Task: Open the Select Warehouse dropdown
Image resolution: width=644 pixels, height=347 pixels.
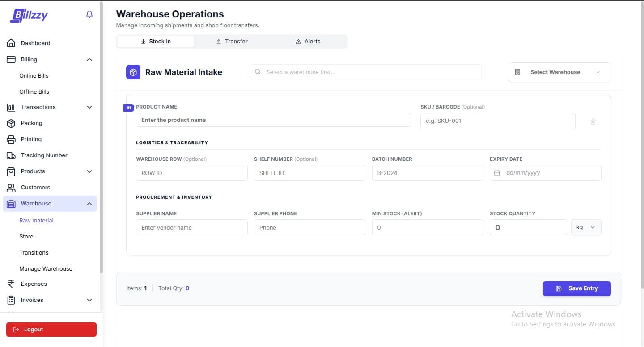Action: [x=560, y=72]
